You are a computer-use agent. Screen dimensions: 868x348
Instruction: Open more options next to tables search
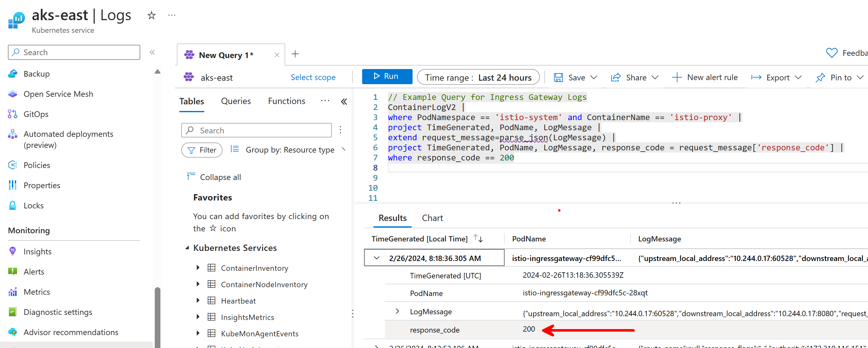click(x=340, y=130)
